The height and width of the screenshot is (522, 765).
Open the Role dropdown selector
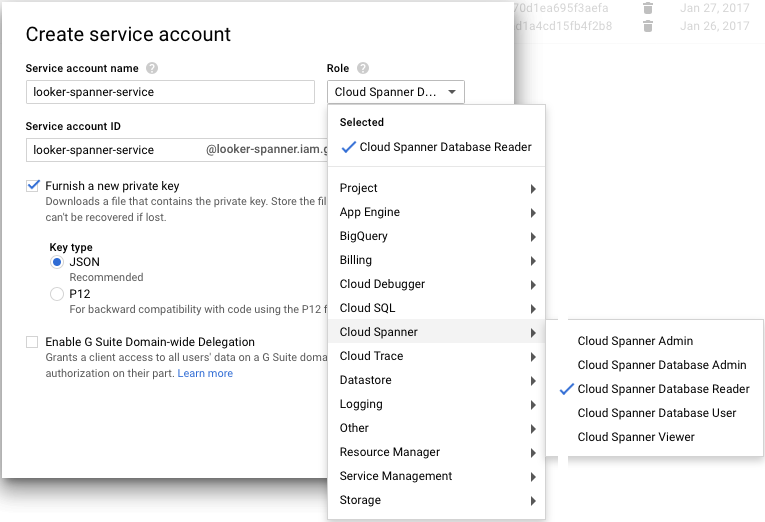click(396, 93)
